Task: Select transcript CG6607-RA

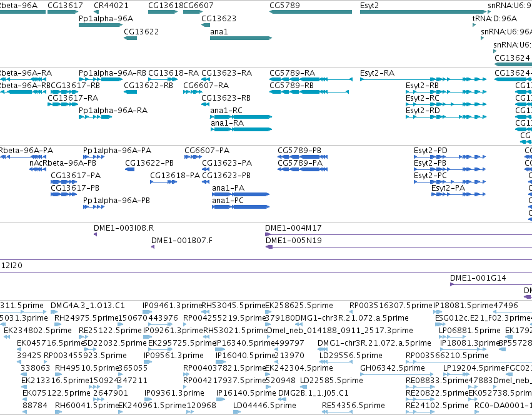Action: 193,92
